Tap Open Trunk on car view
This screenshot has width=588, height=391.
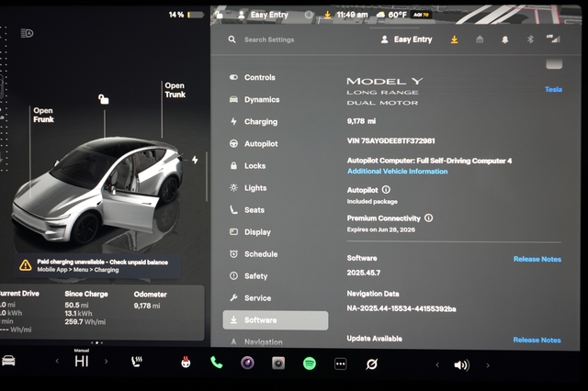(175, 90)
